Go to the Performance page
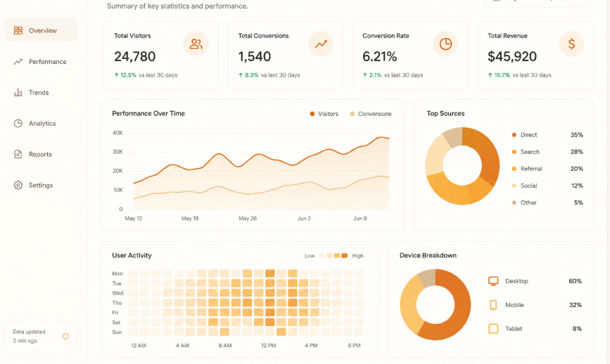The height and width of the screenshot is (364, 610). pyautogui.click(x=41, y=61)
